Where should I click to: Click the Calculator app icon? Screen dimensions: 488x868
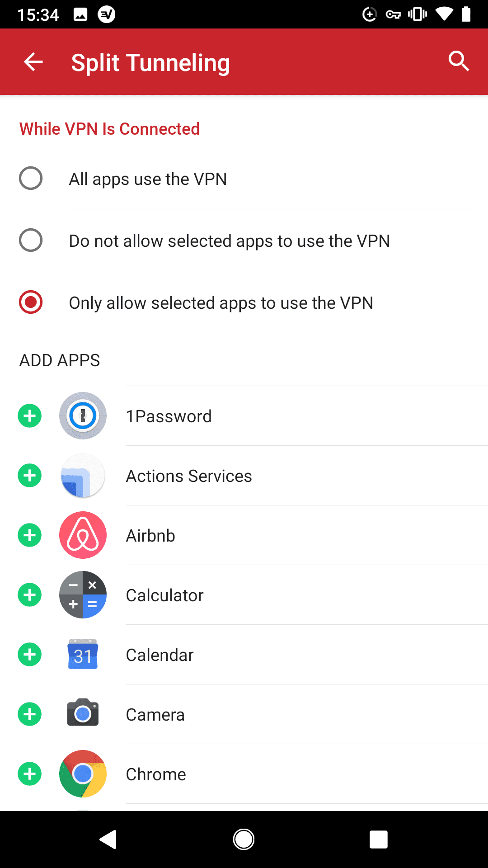click(x=83, y=595)
